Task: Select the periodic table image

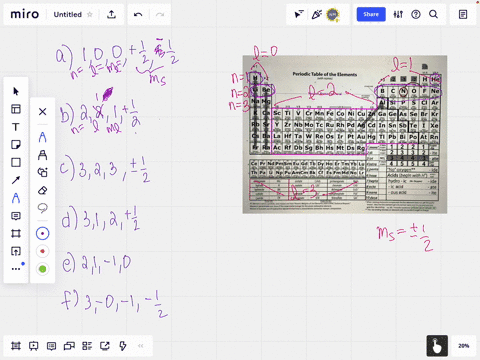Action: click(345, 134)
